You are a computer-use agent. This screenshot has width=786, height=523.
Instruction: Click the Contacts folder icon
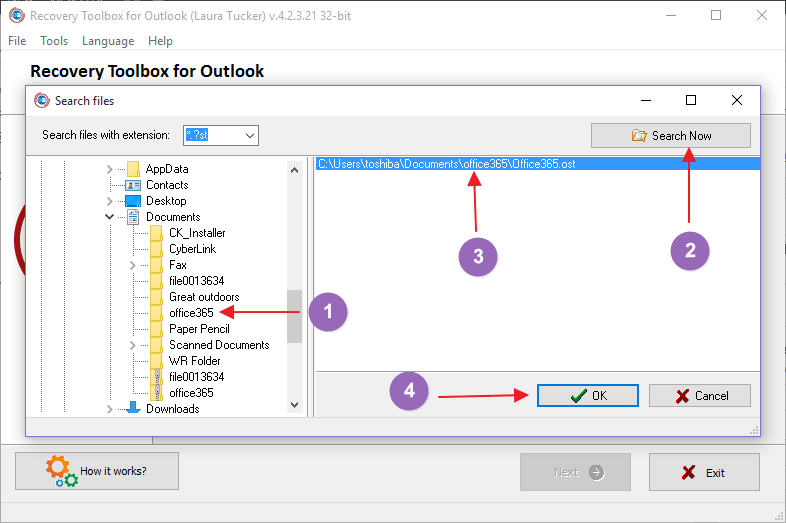[x=133, y=185]
